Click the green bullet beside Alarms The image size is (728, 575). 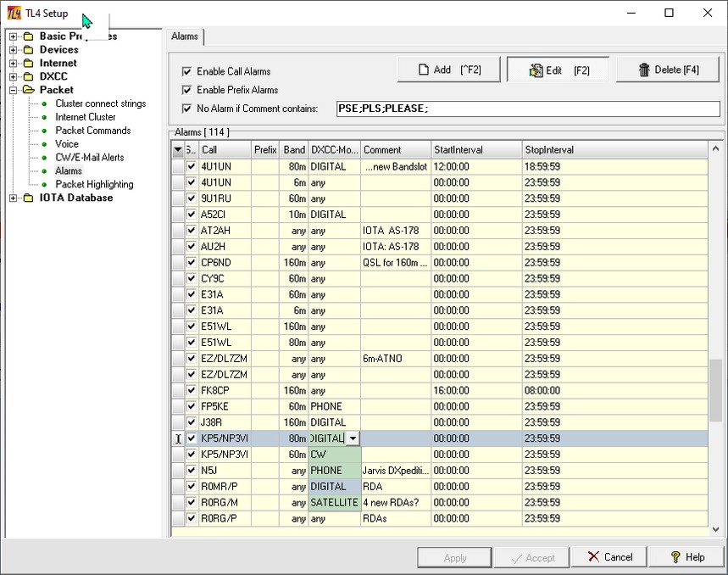tap(45, 171)
